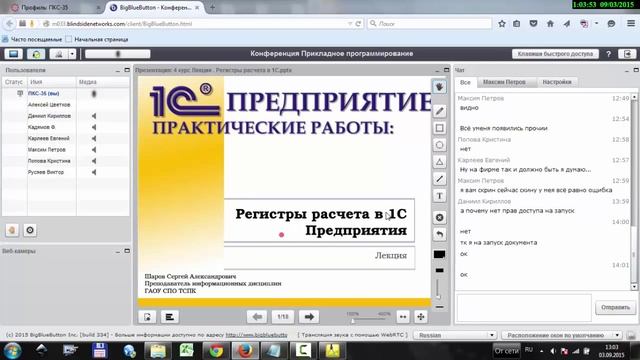Viewport: 640px width, 360px height.
Task: Select the pan hand tool in whiteboard toolbar
Action: click(x=440, y=87)
